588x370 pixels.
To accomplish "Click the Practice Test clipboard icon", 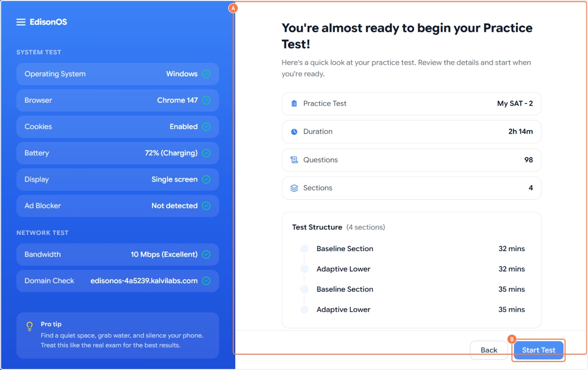I will tap(294, 104).
